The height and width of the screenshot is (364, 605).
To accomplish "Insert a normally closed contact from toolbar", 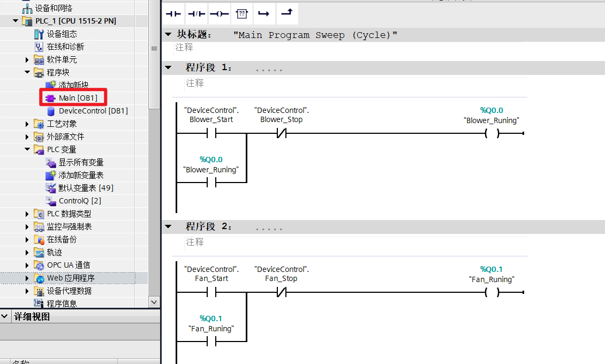I will (196, 13).
